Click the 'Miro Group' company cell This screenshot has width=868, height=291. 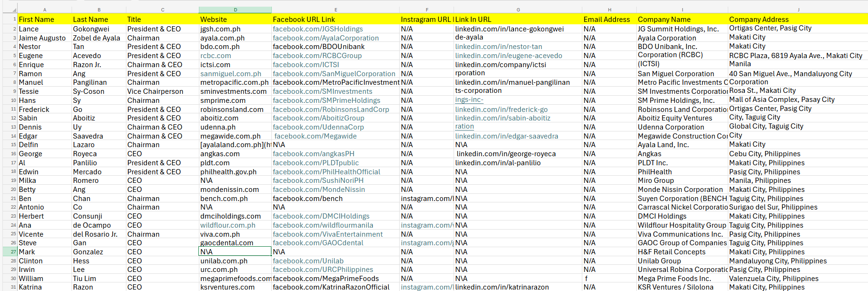pyautogui.click(x=682, y=181)
